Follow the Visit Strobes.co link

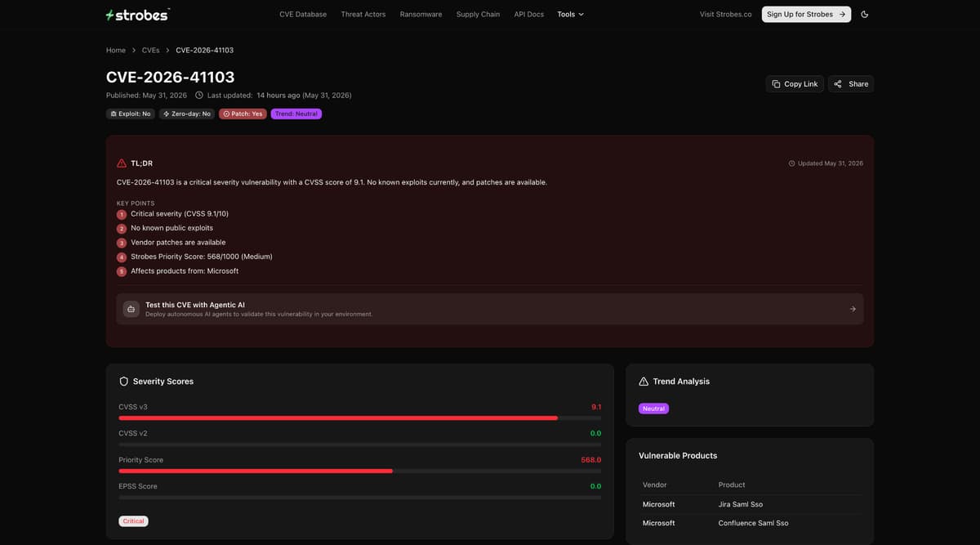tap(726, 15)
